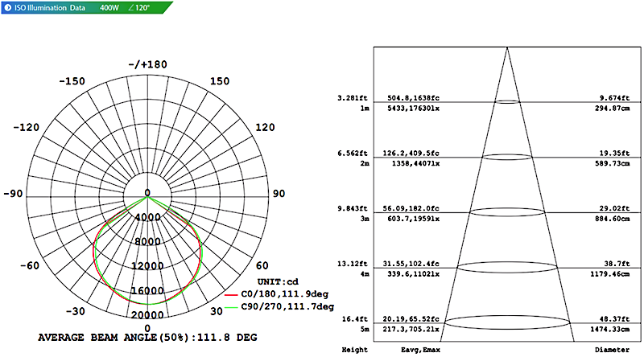Screen dimensions: 644x361
Task: Click the '56.09,182.0fc' illuminance value
Action: click(x=411, y=209)
